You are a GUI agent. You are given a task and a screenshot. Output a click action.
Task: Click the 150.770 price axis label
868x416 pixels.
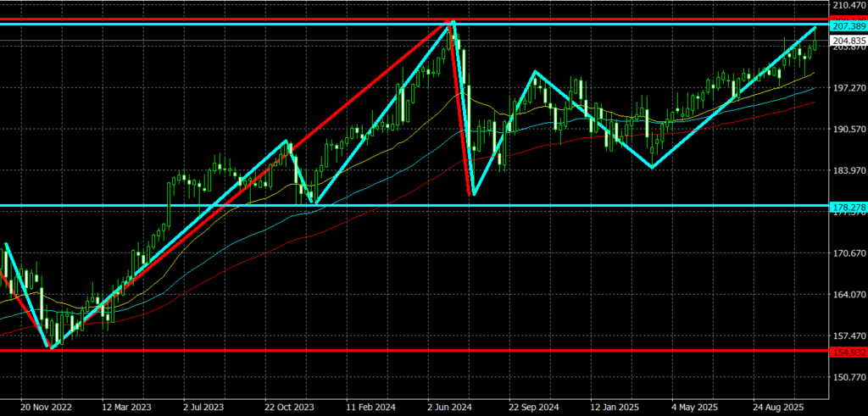(847, 377)
